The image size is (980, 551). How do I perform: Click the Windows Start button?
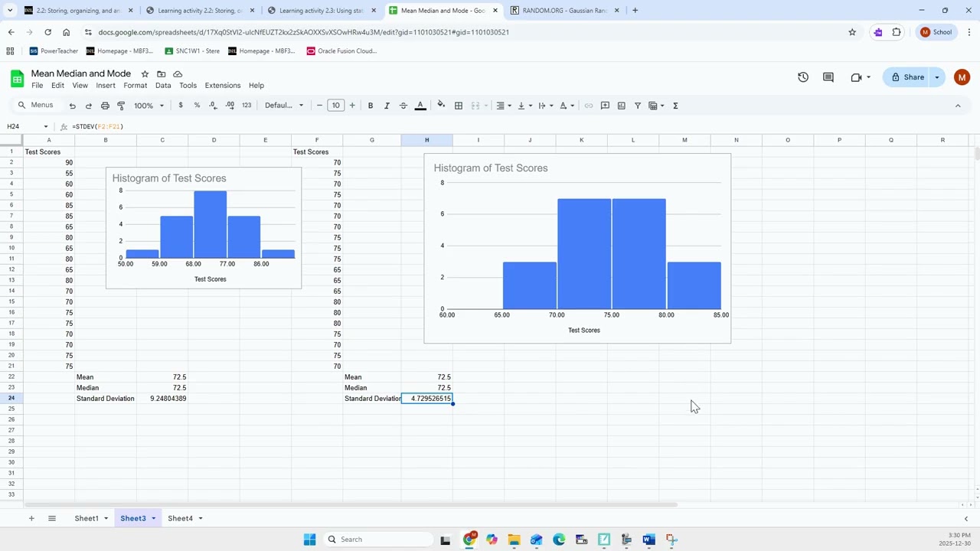point(309,540)
